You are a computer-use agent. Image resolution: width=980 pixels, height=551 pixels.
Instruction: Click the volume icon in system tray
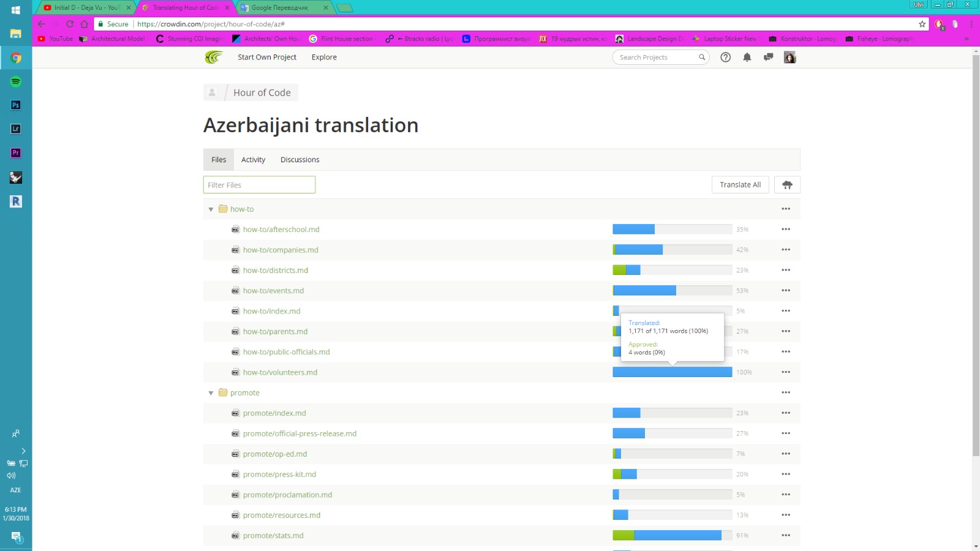point(11,476)
